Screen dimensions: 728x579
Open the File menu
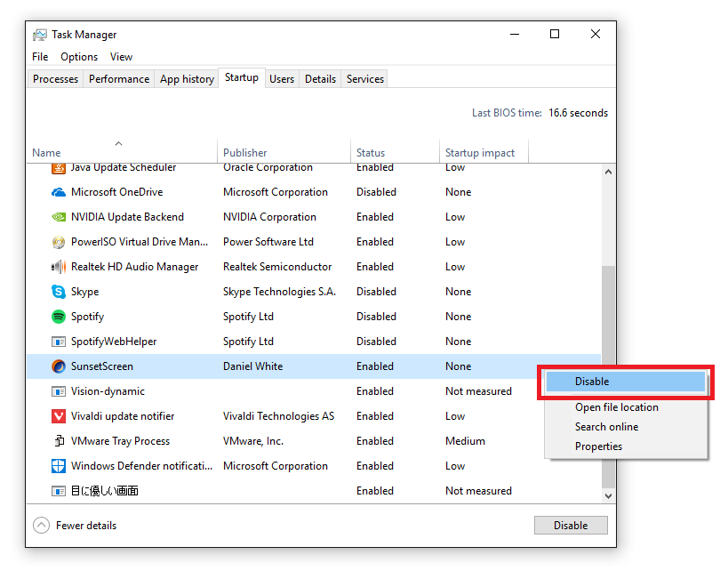pos(40,57)
